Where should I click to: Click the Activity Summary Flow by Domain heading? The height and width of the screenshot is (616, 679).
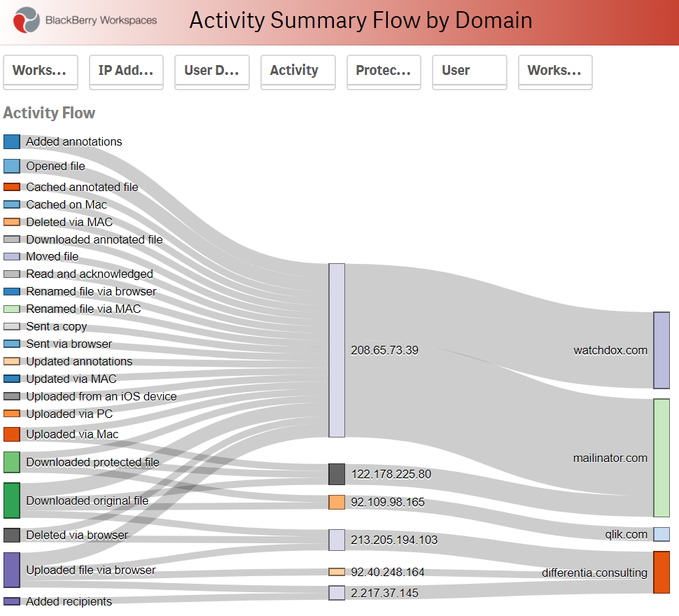coord(360,20)
